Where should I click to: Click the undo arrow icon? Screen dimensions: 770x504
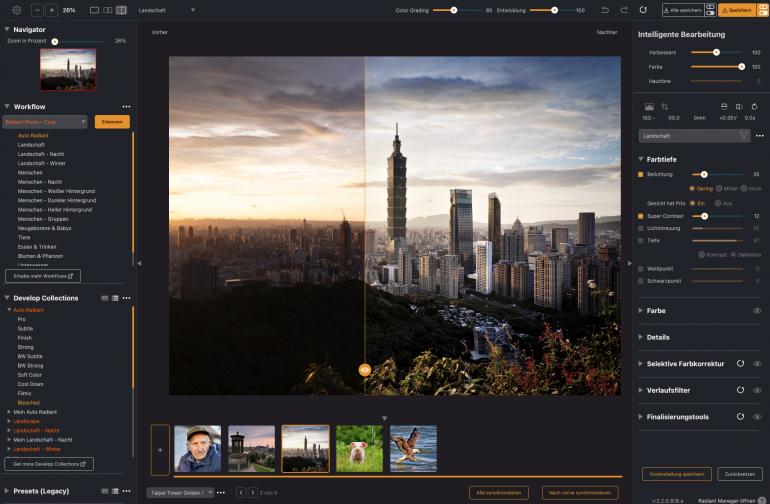[x=604, y=10]
